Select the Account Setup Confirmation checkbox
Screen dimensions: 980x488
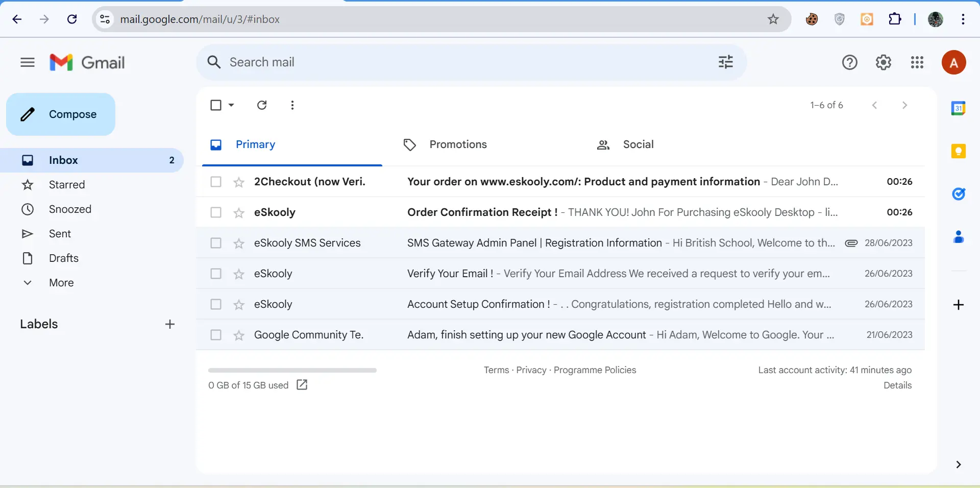216,304
